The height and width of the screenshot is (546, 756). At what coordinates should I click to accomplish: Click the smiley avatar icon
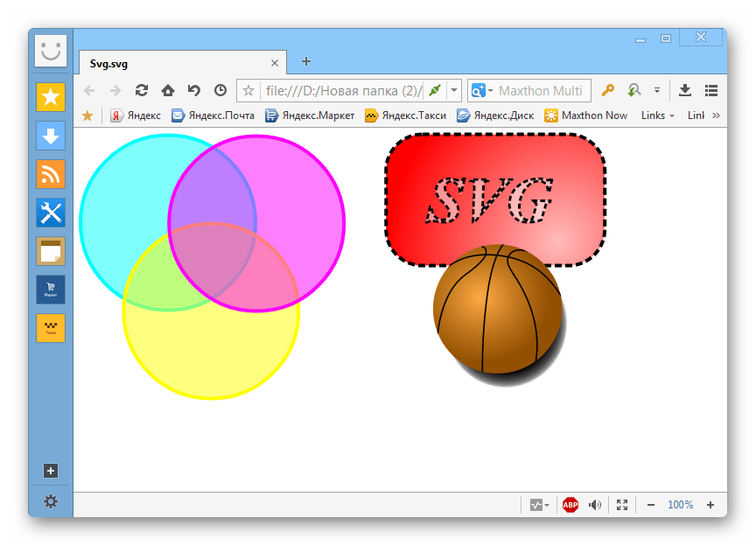pos(51,51)
